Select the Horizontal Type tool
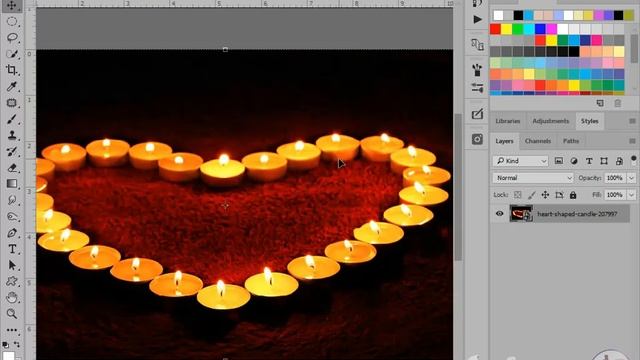The image size is (640, 360). coord(11,249)
